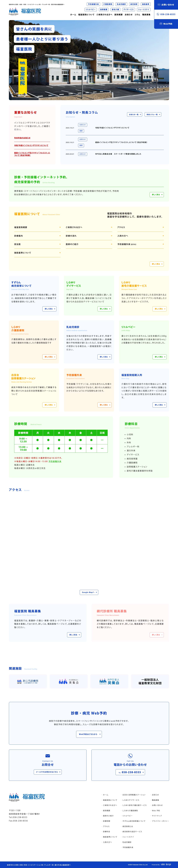Open the 介護医療院 pill in the header

108,4
